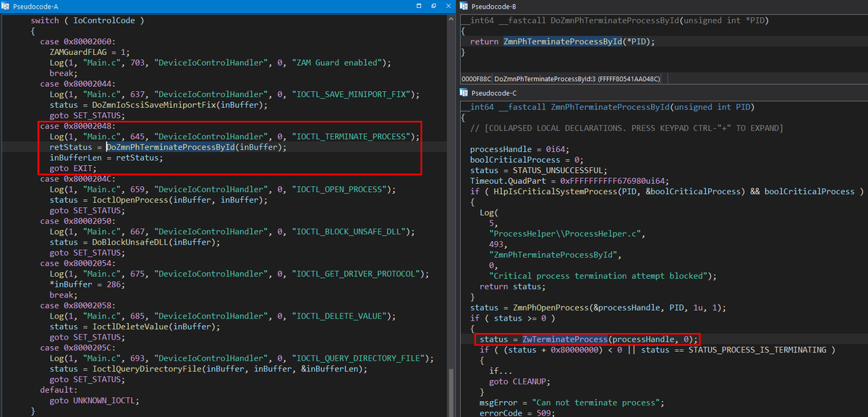Click the restore-down icon on Pseudocode-A titlebar
868x417 pixels.
418,7
